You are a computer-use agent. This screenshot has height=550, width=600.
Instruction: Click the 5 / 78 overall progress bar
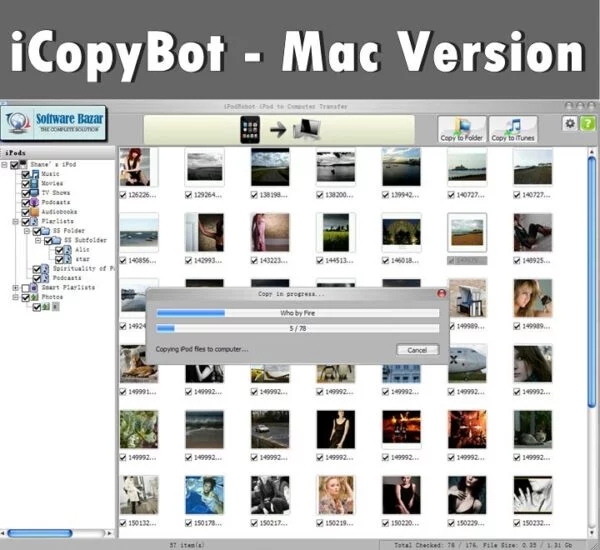(298, 328)
